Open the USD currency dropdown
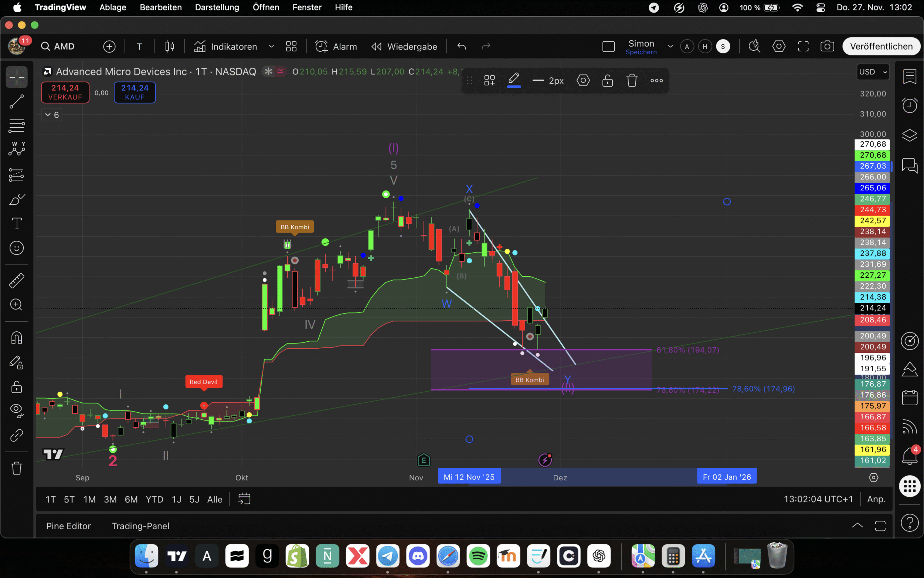This screenshot has width=924, height=578. 873,72
